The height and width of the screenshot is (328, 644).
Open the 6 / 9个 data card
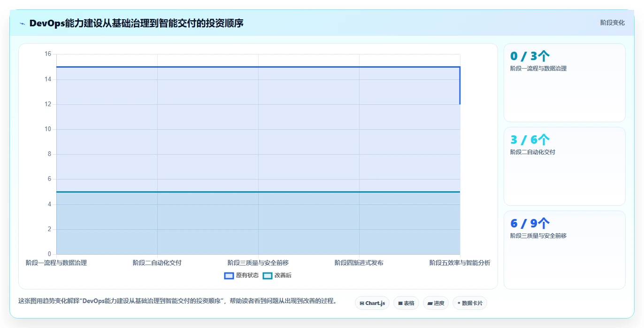pyautogui.click(x=565, y=250)
